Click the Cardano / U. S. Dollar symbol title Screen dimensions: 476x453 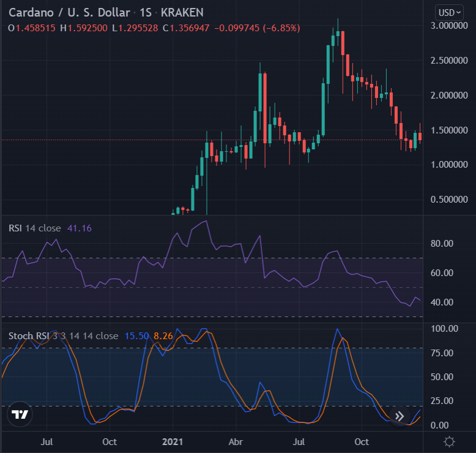coord(69,13)
